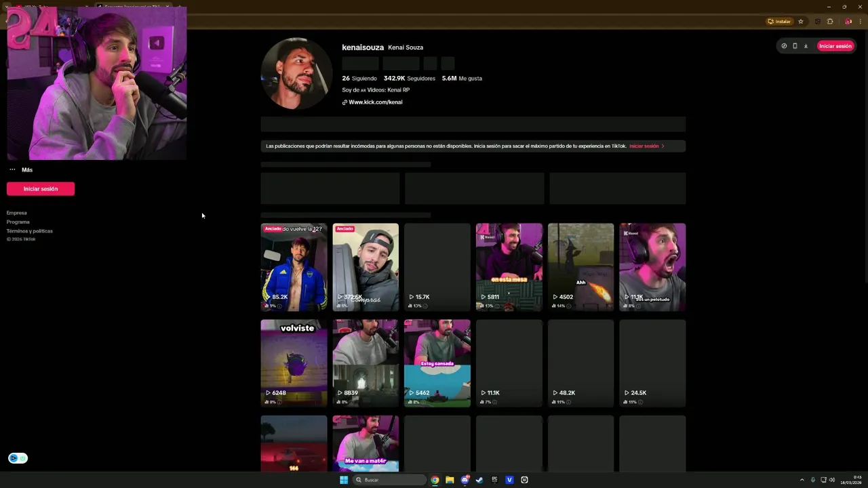Click the download icon in TikTok header

[x=806, y=46]
